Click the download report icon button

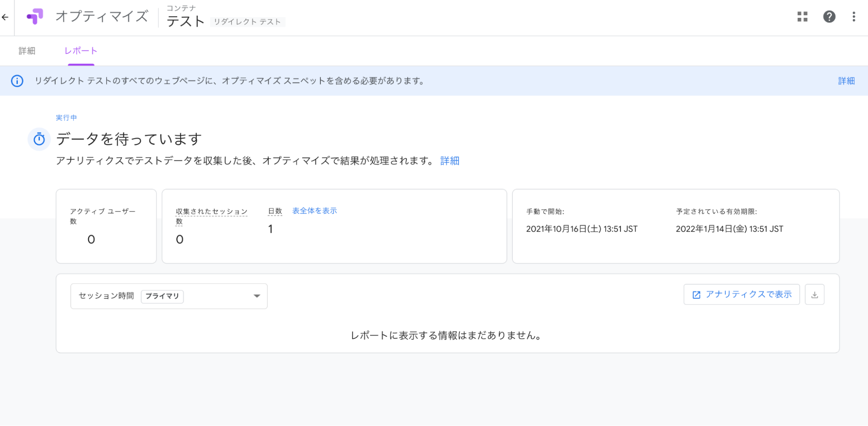pyautogui.click(x=815, y=295)
